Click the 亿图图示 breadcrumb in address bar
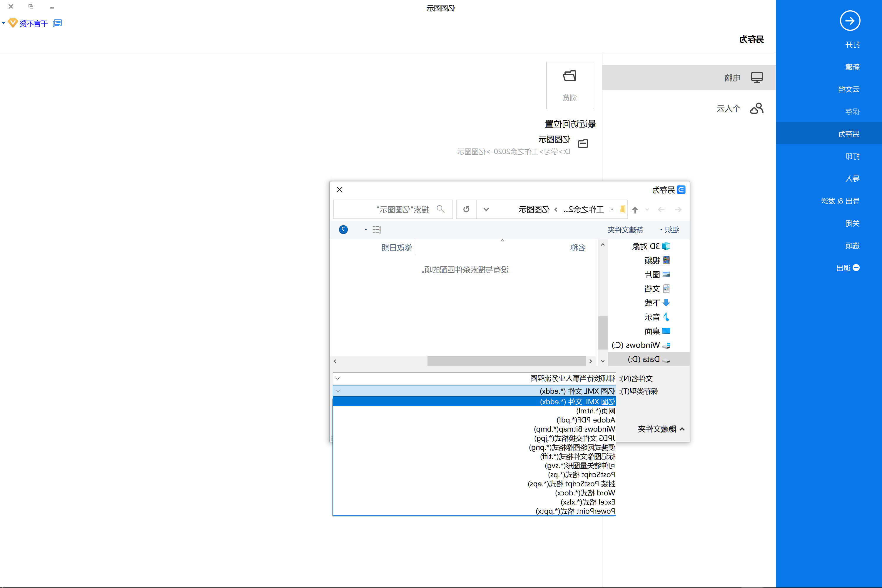 point(534,209)
